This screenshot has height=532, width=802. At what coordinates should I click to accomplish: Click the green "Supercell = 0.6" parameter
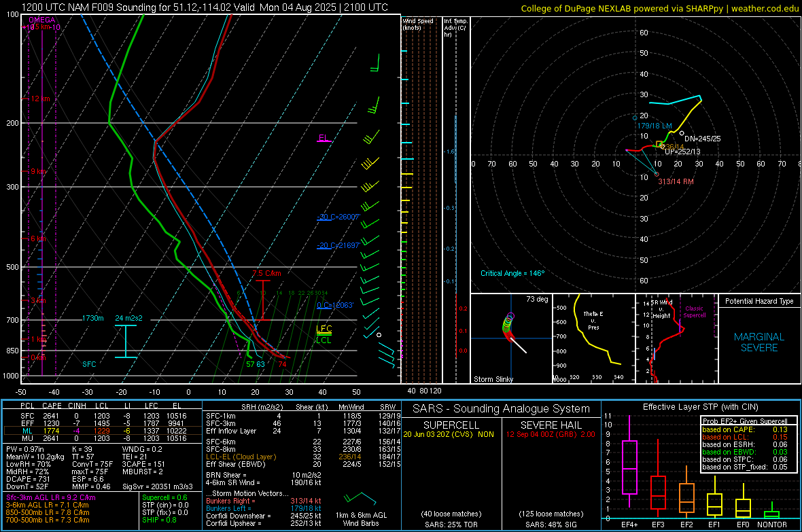pyautogui.click(x=164, y=497)
